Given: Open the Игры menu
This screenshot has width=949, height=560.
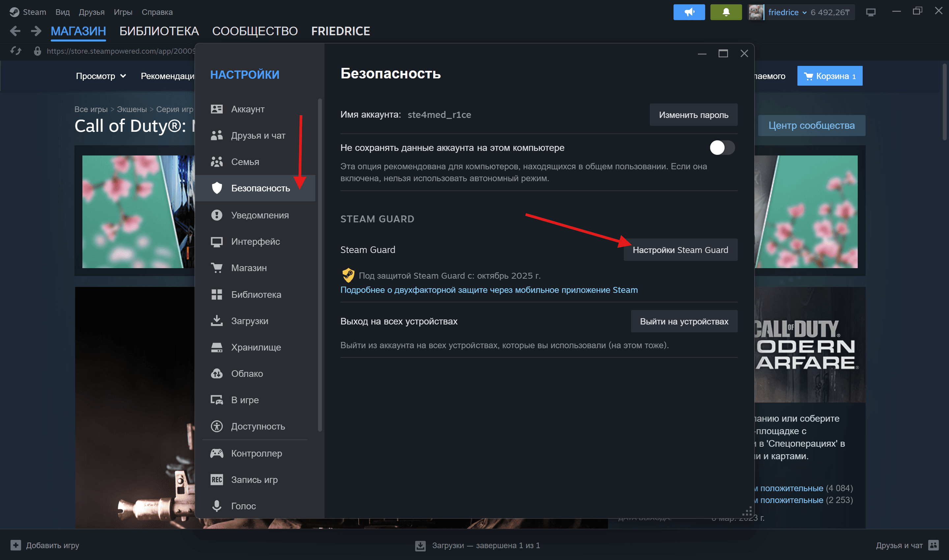Looking at the screenshot, I should (123, 12).
